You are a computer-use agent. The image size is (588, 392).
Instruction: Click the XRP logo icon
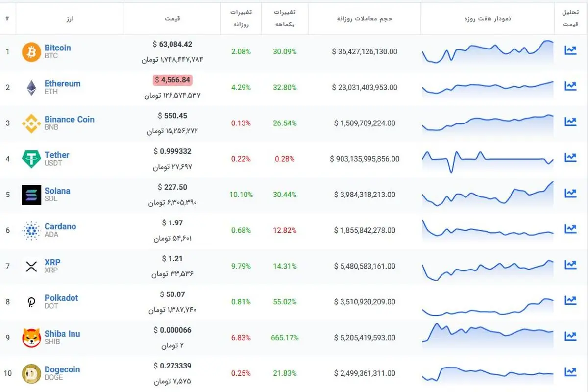pos(31,267)
